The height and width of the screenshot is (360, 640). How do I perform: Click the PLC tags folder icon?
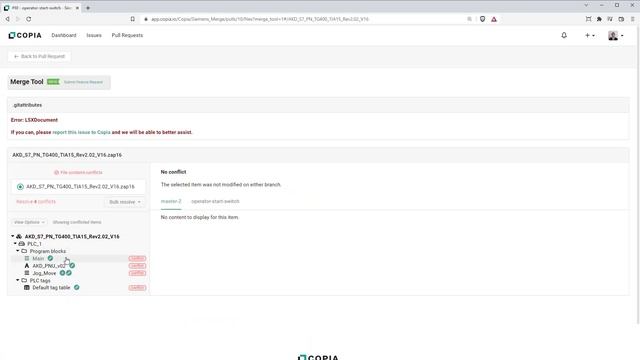(x=24, y=280)
